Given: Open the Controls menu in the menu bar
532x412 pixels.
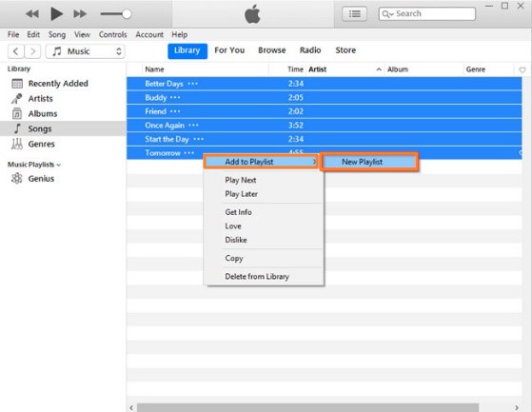Looking at the screenshot, I should [x=112, y=34].
